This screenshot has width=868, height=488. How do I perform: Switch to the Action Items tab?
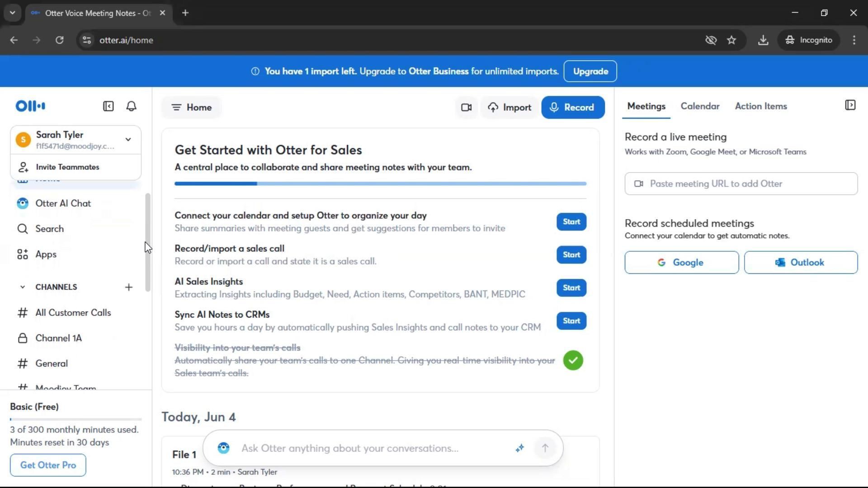760,106
